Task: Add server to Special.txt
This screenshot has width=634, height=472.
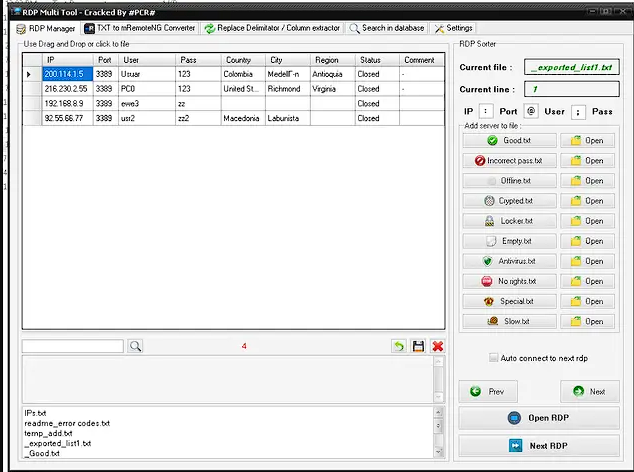Action: click(x=509, y=301)
